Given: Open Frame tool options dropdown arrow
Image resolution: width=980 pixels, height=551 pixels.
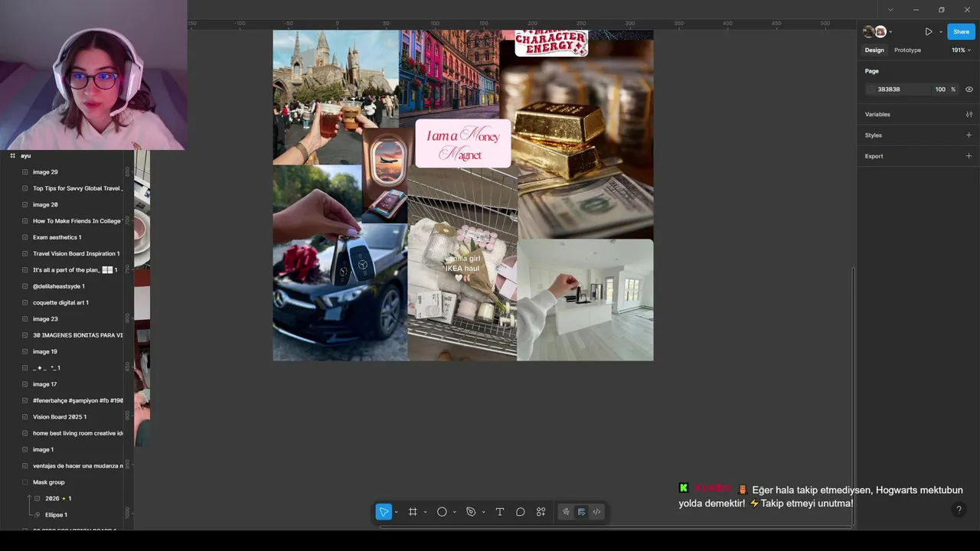Looking at the screenshot, I should pyautogui.click(x=425, y=512).
